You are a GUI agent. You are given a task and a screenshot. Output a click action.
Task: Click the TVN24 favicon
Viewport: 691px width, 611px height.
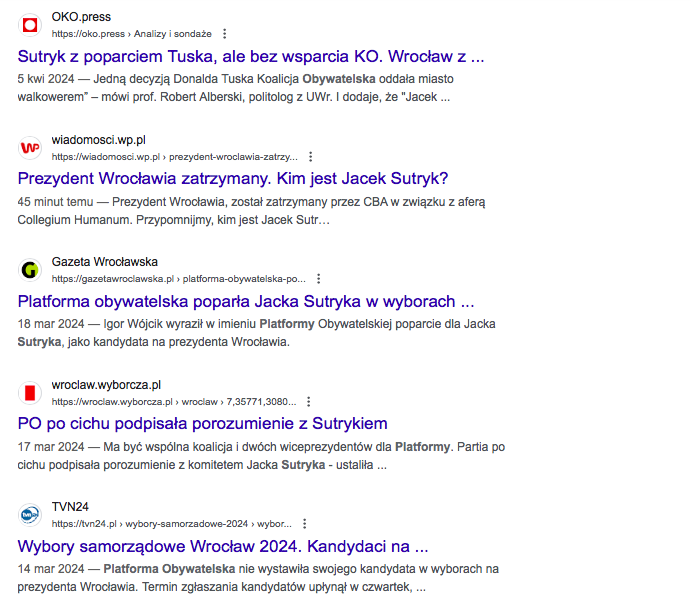(x=30, y=514)
